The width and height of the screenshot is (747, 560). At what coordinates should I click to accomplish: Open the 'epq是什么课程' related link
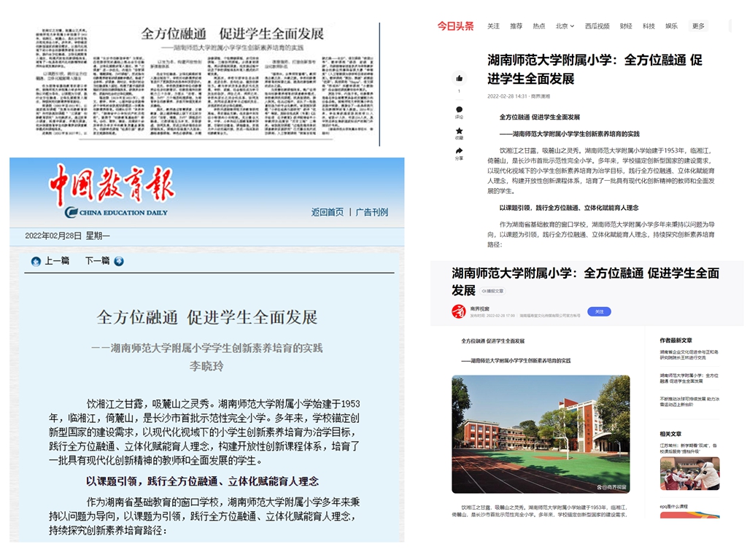click(673, 507)
